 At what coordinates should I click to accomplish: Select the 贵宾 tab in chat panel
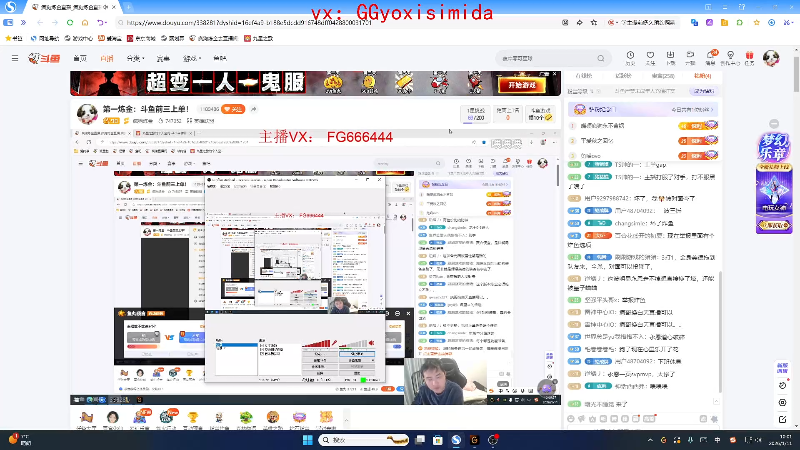[x=663, y=76]
